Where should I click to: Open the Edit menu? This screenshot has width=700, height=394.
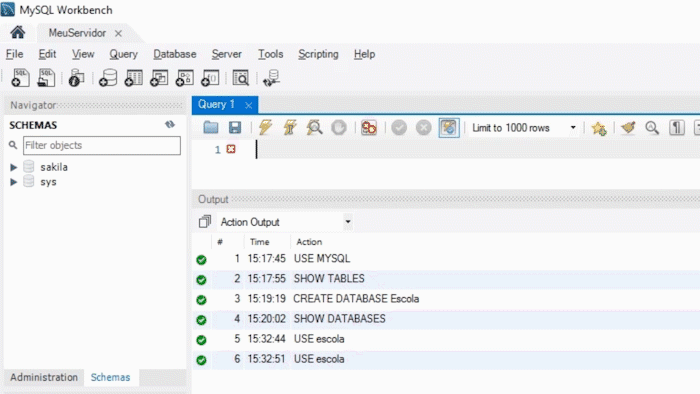coord(47,54)
